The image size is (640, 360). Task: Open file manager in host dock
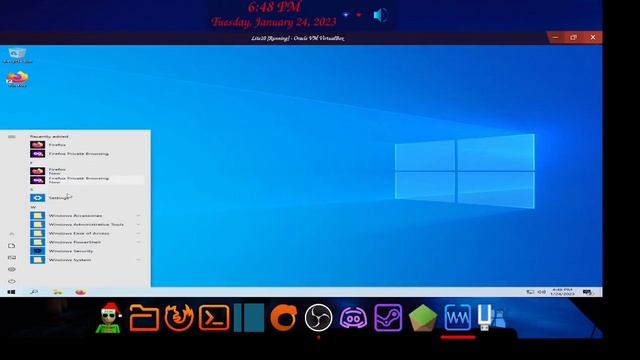pyautogui.click(x=144, y=318)
